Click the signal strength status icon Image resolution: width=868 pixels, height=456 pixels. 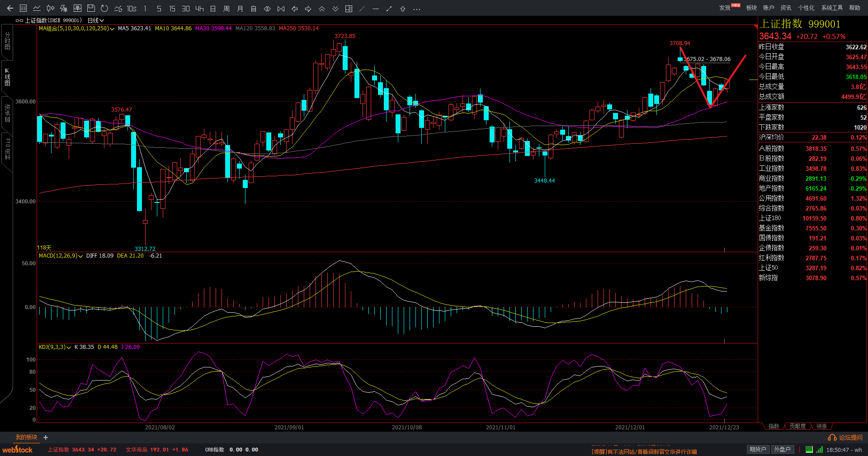[x=819, y=450]
